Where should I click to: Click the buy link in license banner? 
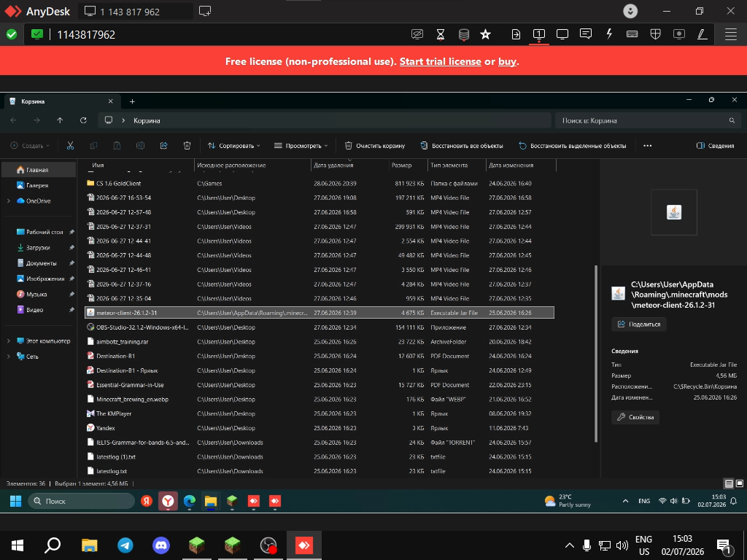[508, 61]
